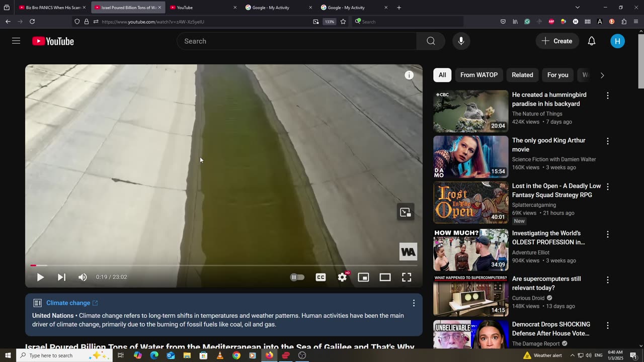Screen dimensions: 644x362
Task: Open the YouTube guide hamburger menu
Action: 16,41
